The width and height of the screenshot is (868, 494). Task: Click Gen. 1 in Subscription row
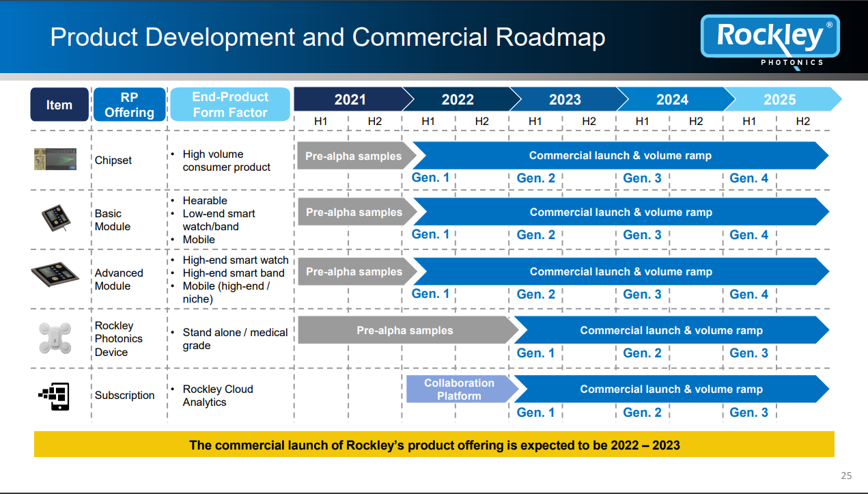[536, 412]
